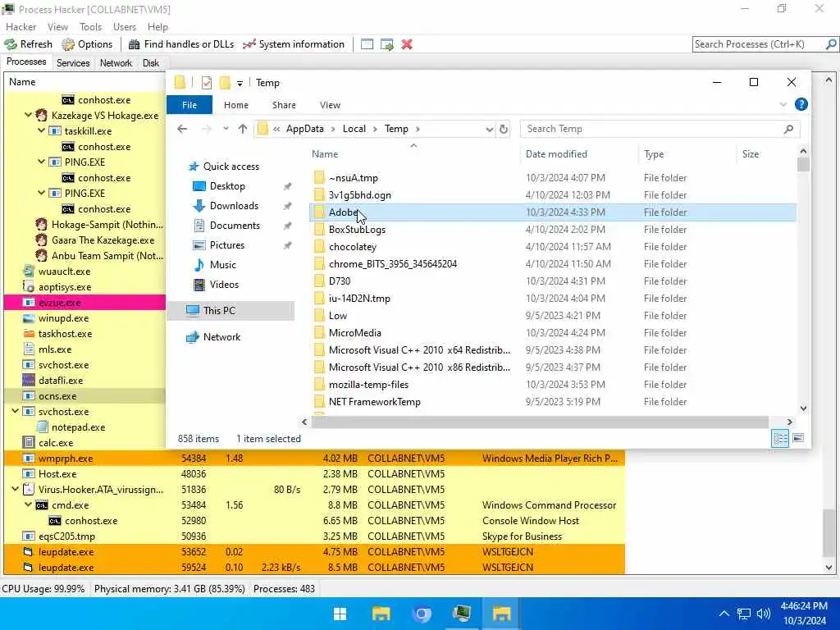This screenshot has height=630, width=840.
Task: Click the Windows Start button
Action: pos(340,614)
